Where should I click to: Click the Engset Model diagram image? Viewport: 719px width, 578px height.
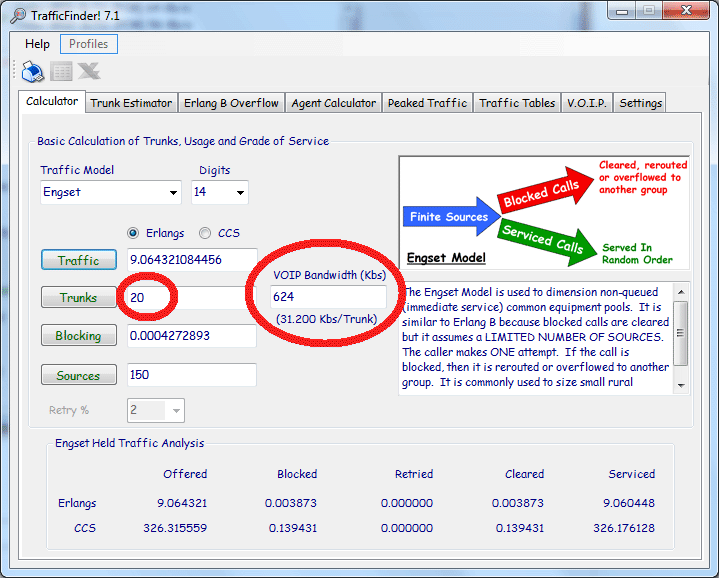pyautogui.click(x=544, y=213)
